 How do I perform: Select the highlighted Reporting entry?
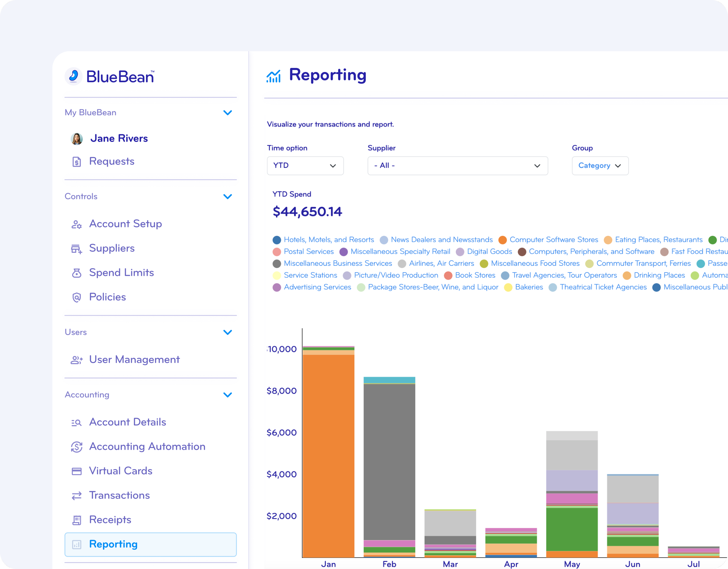(113, 544)
